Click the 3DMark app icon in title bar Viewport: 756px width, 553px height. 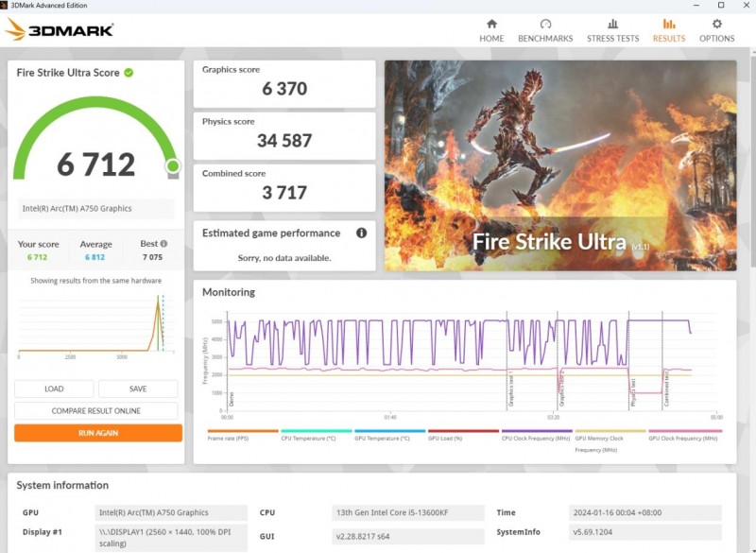coord(4,6)
